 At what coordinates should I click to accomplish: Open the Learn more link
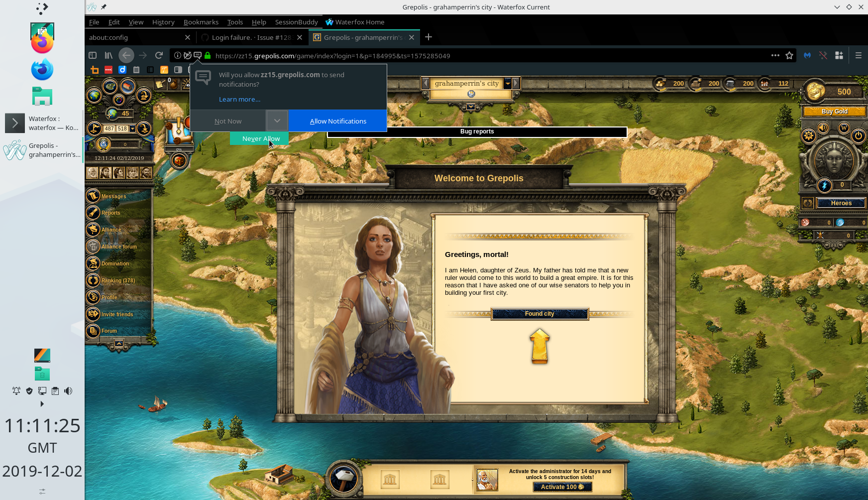239,99
